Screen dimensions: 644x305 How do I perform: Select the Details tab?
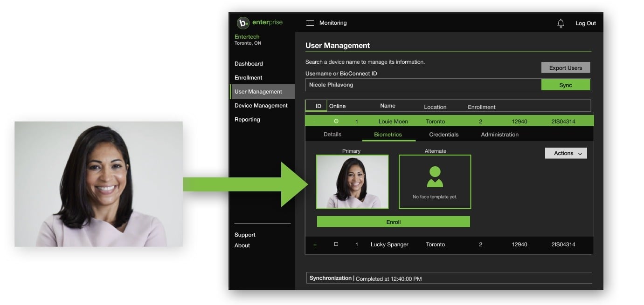332,134
